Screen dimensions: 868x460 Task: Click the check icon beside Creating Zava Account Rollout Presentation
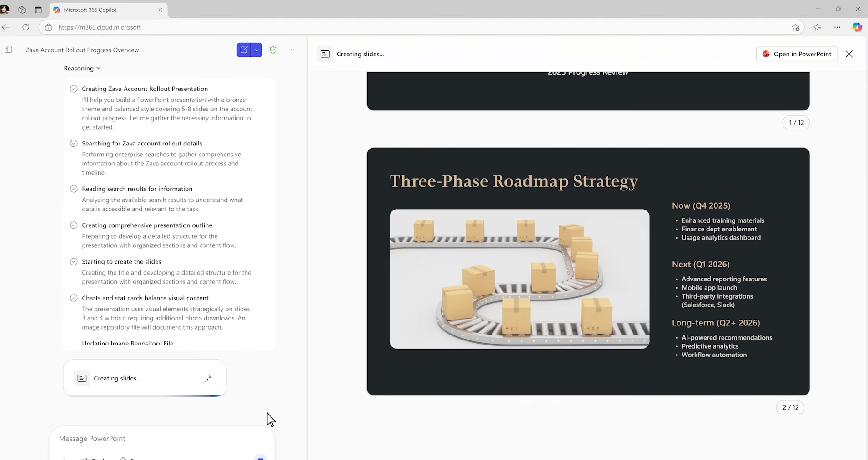point(74,89)
